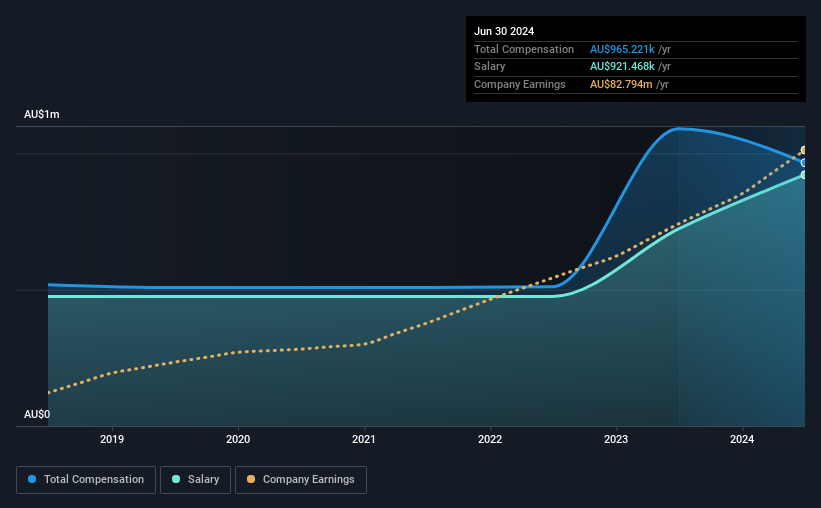Click the Company Earnings tooltip row label
The image size is (821, 508).
tap(519, 84)
